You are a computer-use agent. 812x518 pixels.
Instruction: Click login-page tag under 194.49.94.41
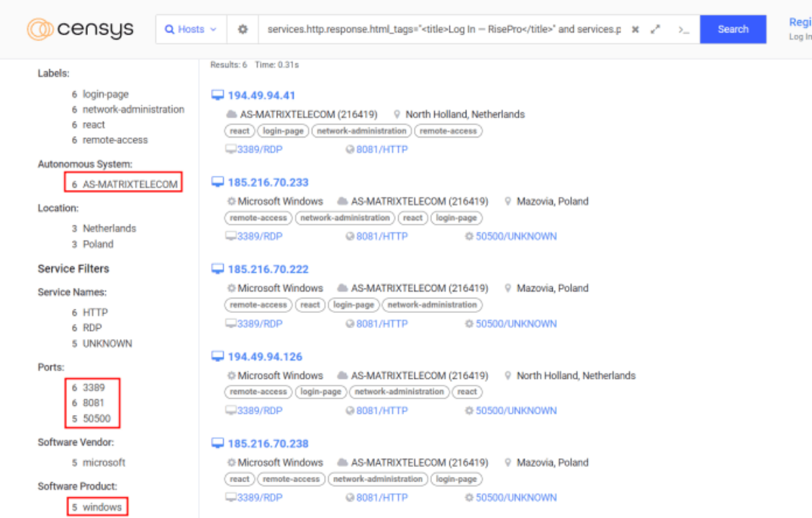[x=283, y=132]
